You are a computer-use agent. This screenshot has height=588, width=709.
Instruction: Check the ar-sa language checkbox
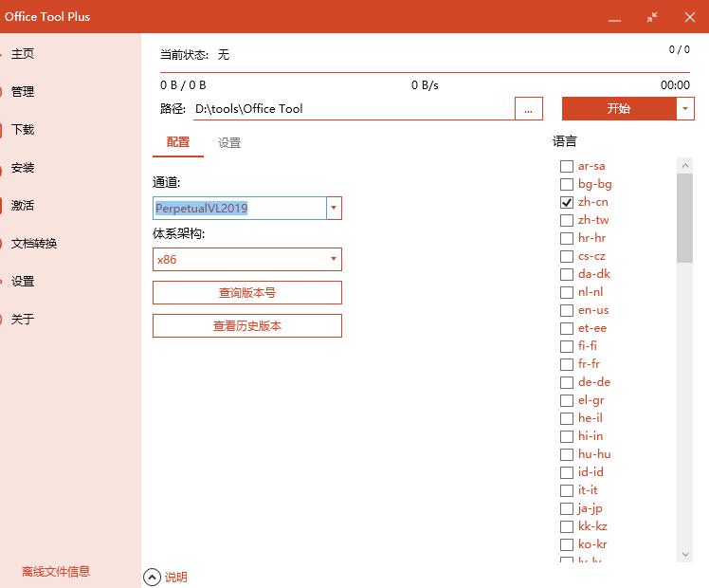coord(567,167)
